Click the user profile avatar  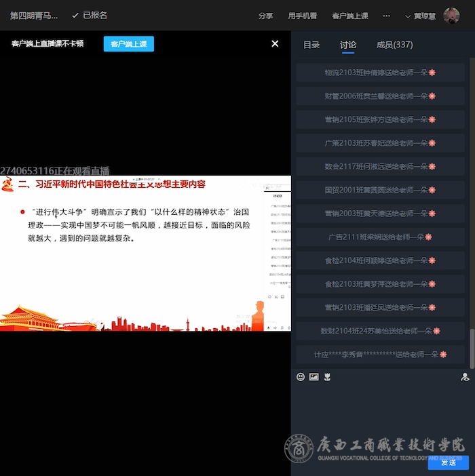pos(451,16)
